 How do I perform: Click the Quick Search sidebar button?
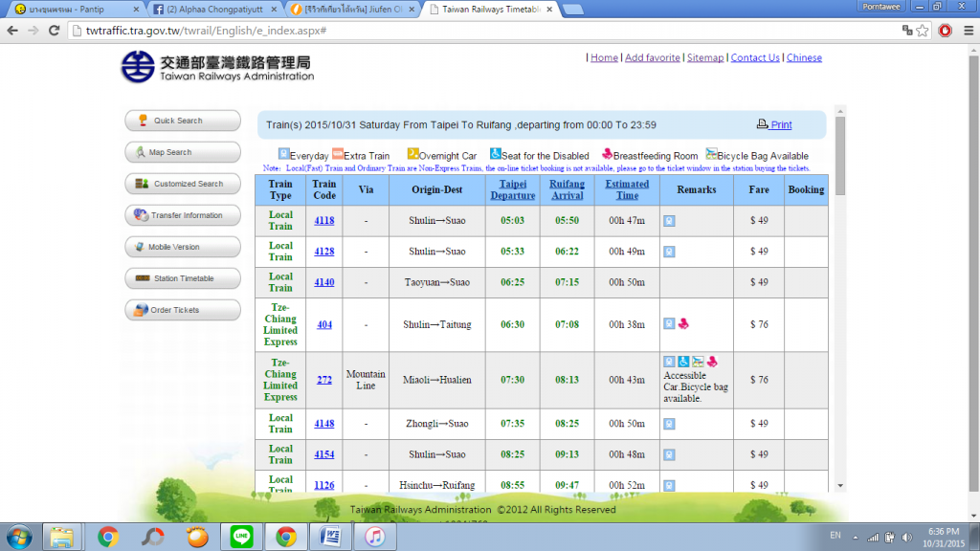click(x=182, y=121)
